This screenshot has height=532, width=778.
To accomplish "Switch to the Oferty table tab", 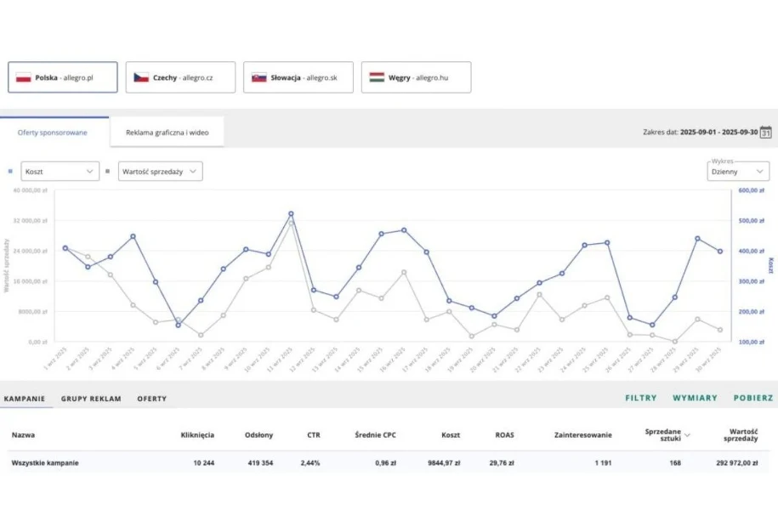I will click(151, 398).
